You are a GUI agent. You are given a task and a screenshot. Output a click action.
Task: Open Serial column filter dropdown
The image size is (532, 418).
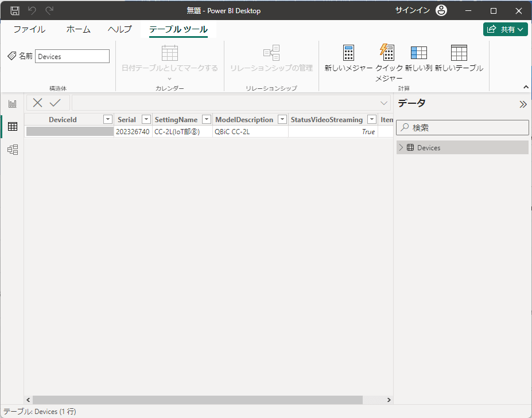coord(146,119)
